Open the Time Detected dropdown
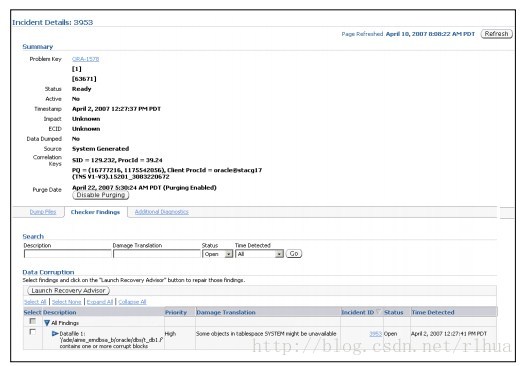 click(259, 254)
